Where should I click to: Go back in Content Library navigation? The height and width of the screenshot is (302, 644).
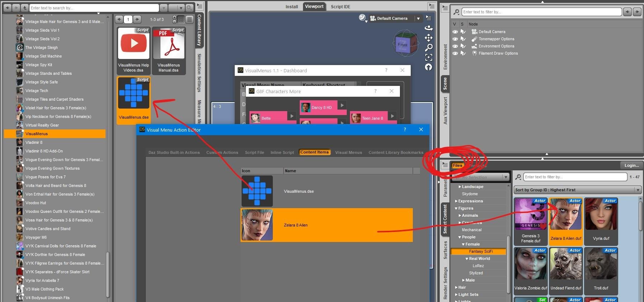click(7, 8)
